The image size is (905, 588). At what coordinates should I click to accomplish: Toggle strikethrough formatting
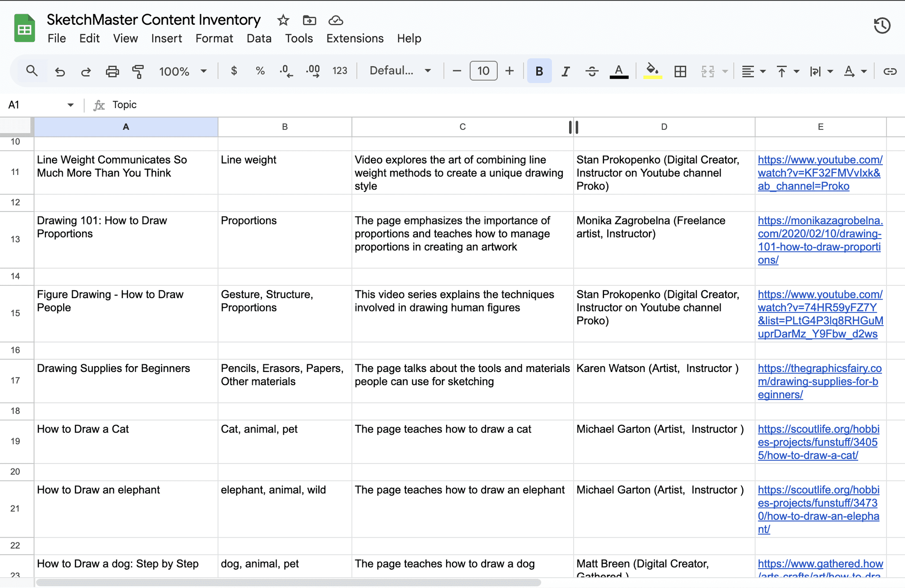click(x=592, y=71)
